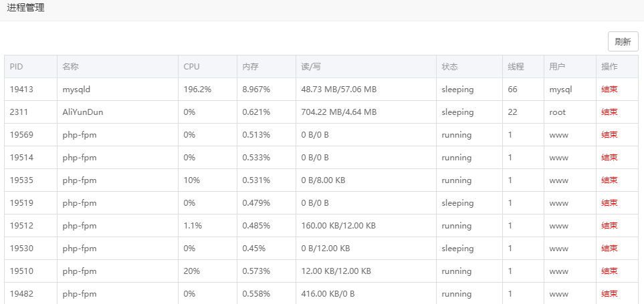This screenshot has height=304, width=644.
Task: Select the 20% CPU value
Action: (x=192, y=271)
